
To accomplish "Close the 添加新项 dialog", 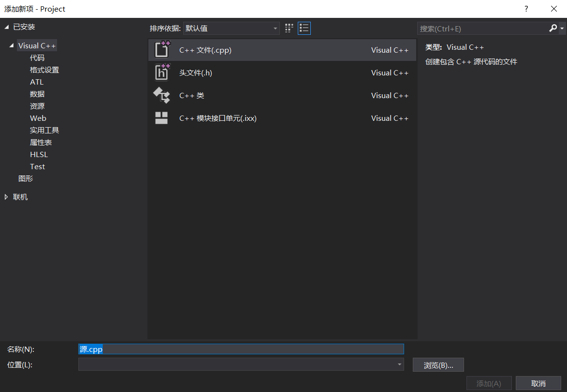I will click(x=553, y=9).
